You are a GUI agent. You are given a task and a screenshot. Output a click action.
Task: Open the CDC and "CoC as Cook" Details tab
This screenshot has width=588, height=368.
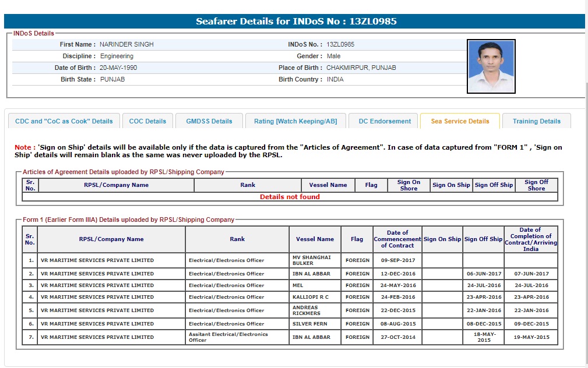click(64, 121)
